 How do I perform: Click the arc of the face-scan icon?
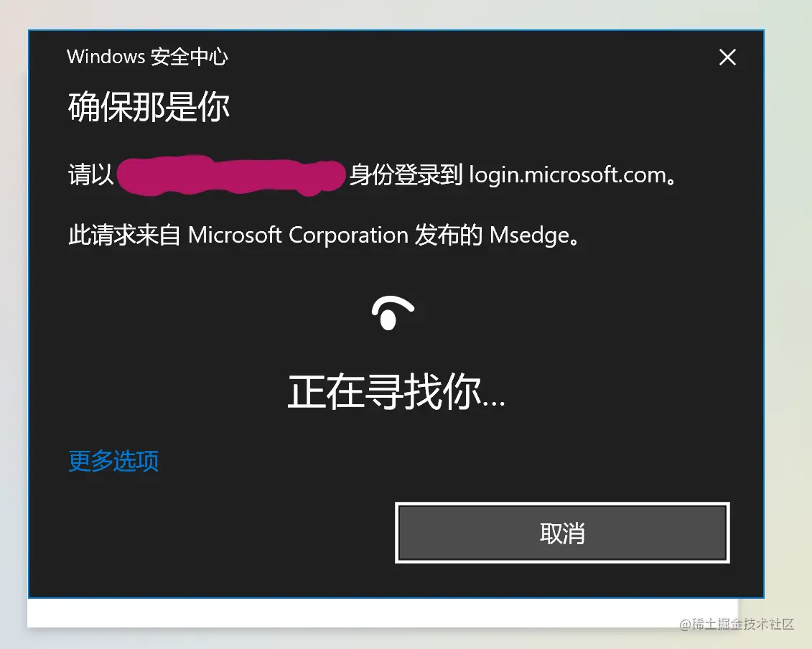tap(393, 304)
